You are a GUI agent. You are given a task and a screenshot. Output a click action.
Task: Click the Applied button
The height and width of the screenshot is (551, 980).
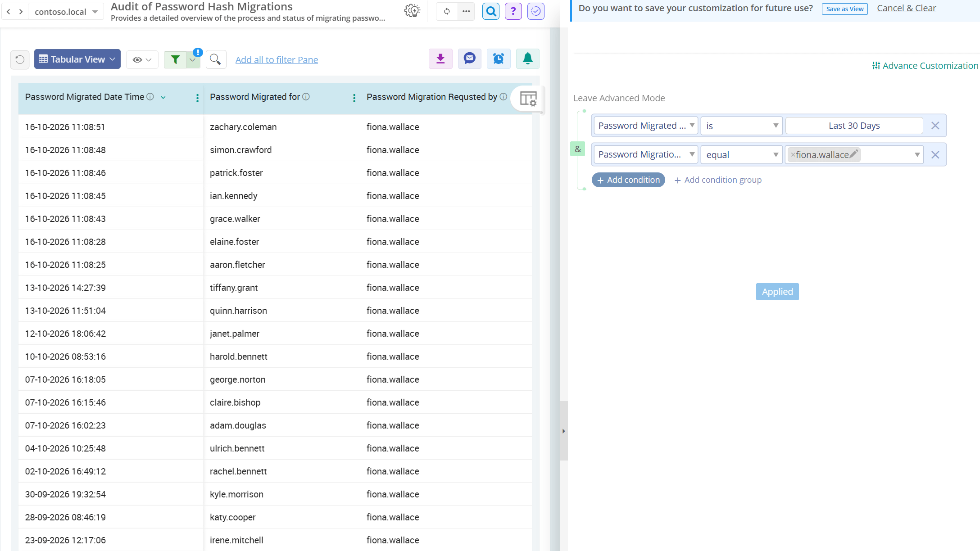pos(777,292)
